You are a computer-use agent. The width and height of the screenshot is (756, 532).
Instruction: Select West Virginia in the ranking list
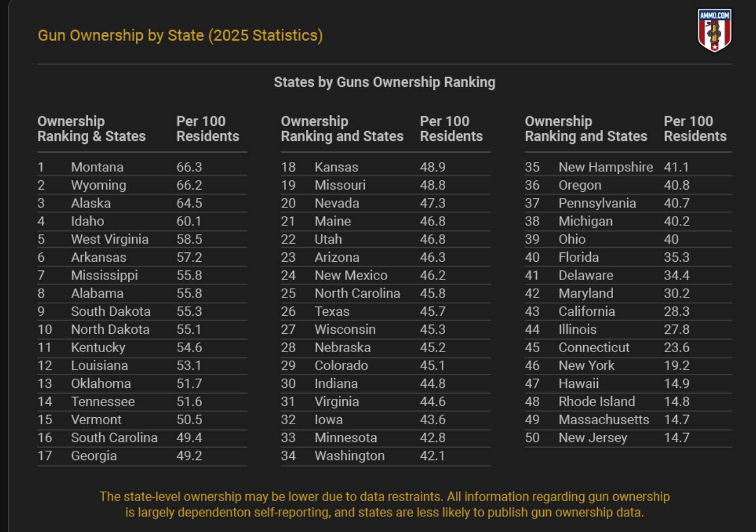click(x=109, y=239)
